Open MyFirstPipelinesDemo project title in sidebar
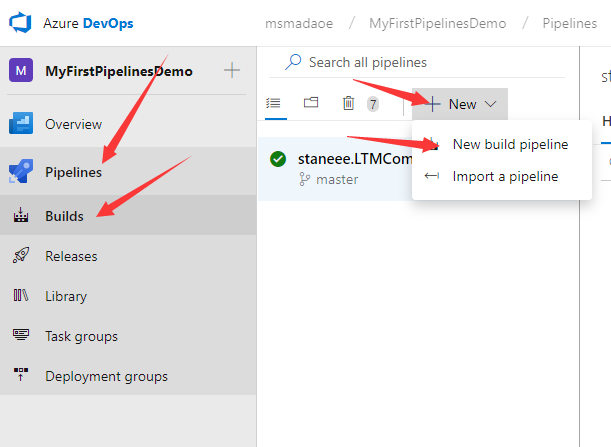Viewport: 611px width, 447px height. [x=119, y=71]
